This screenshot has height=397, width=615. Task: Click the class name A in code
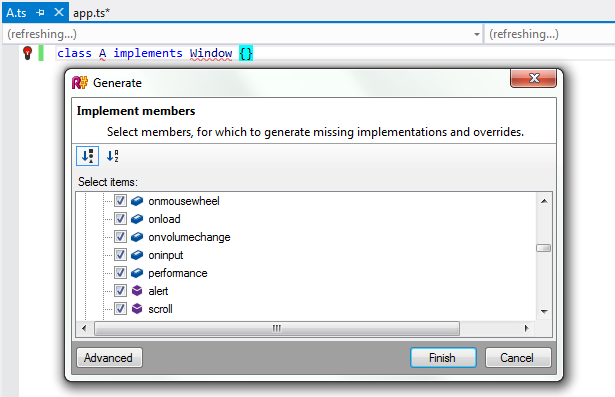[x=102, y=53]
